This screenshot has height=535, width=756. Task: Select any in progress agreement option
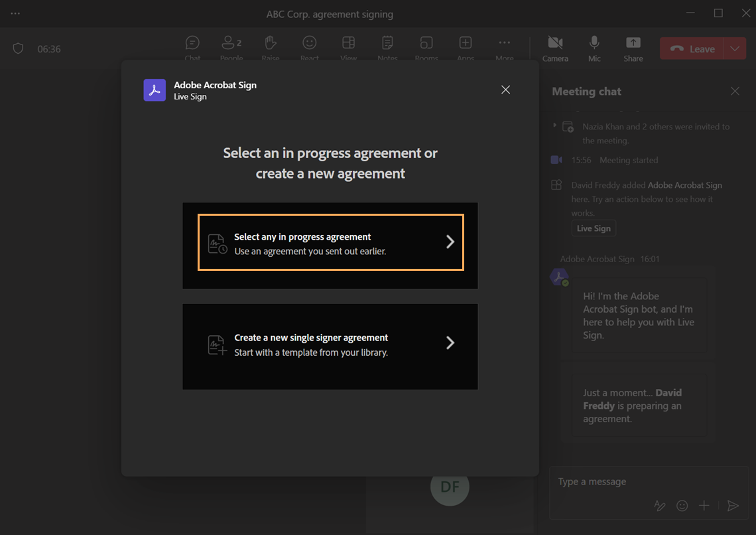330,242
